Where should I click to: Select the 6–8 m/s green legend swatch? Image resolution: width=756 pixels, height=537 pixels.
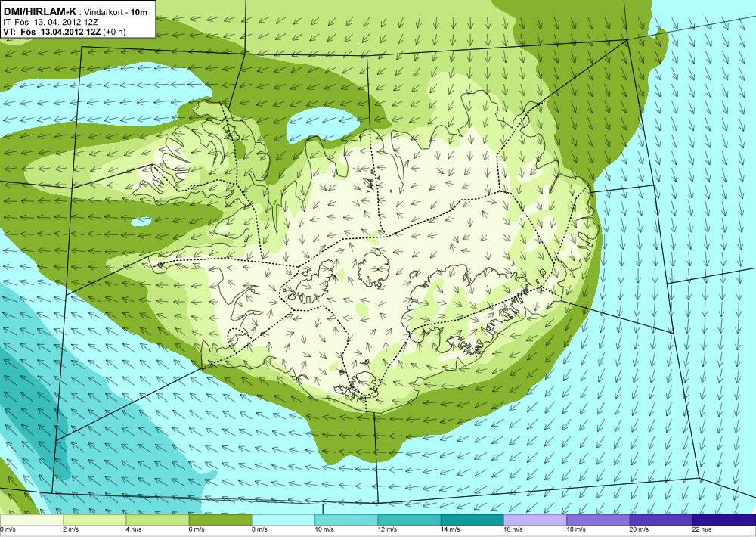click(x=220, y=520)
